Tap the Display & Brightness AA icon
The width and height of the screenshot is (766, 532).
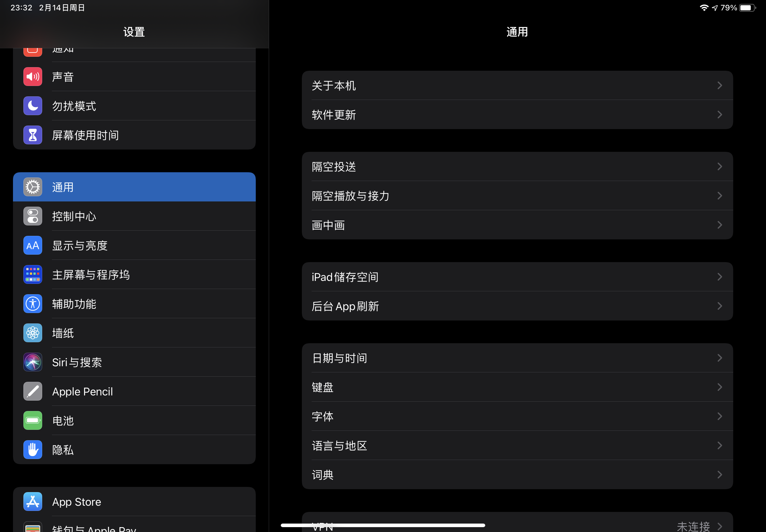tap(33, 246)
